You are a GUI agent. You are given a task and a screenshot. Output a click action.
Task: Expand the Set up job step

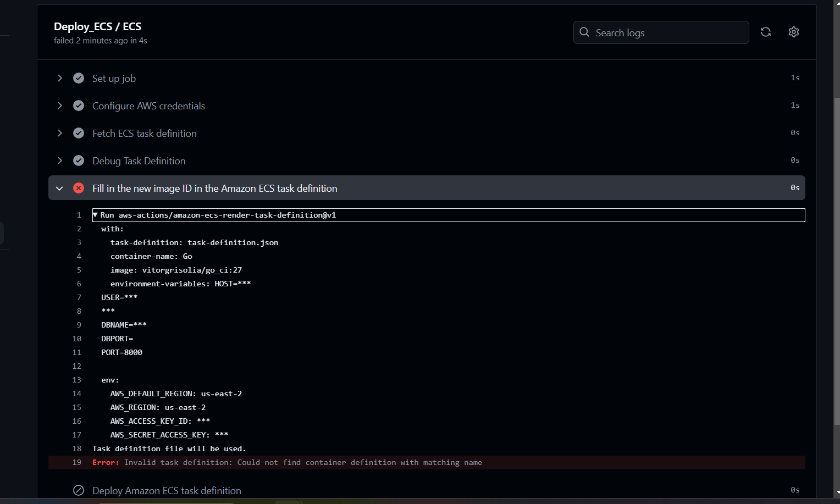[x=60, y=78]
